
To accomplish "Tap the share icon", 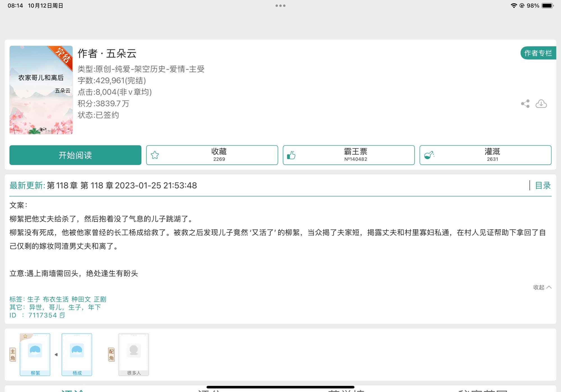I will click(525, 104).
